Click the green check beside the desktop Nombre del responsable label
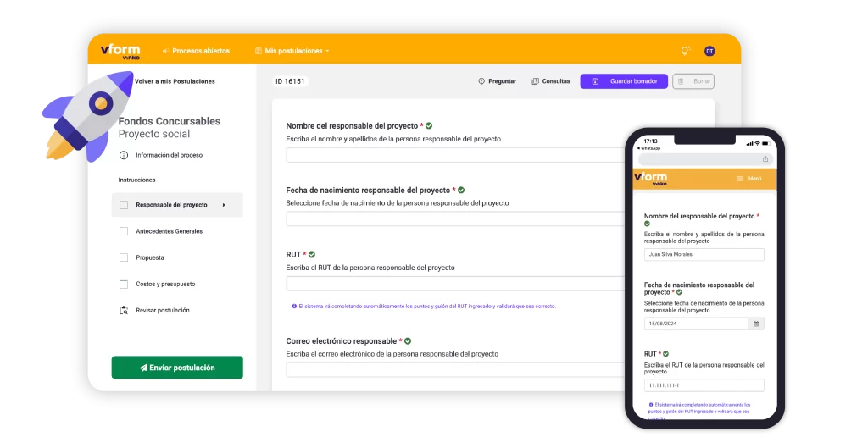868x448 pixels. [429, 126]
